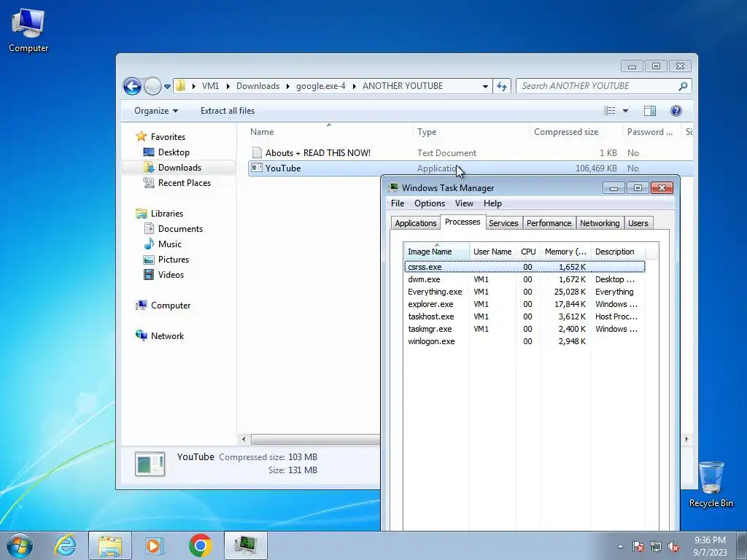This screenshot has width=747, height=560.
Task: Expand address bar previous locations dropdown
Action: 485,86
